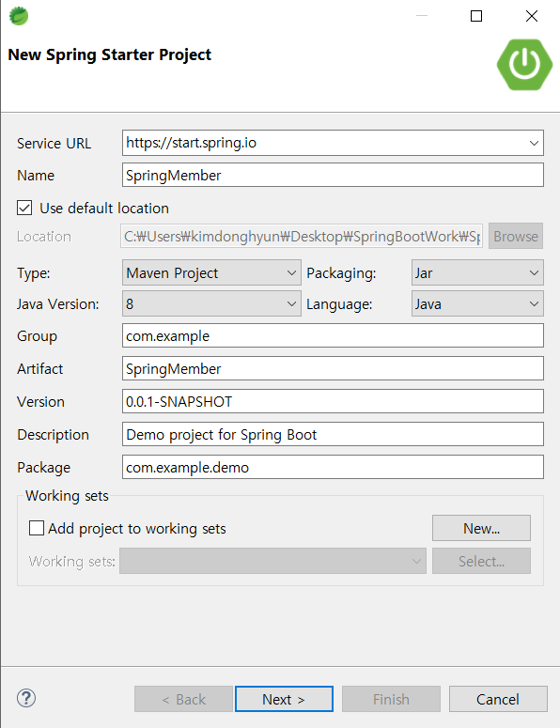Click the Version label
The height and width of the screenshot is (728, 560).
40,402
